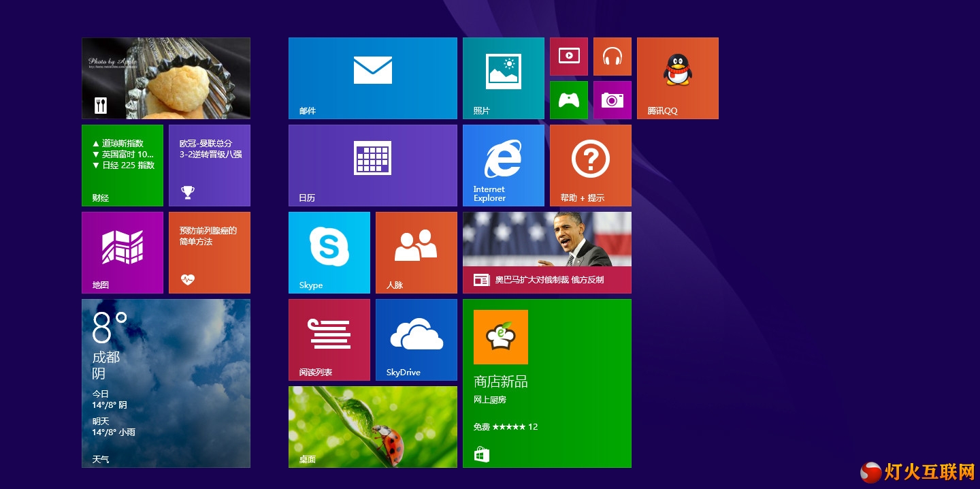This screenshot has width=980, height=489.
Task: Launch the 腾讯QQ penguin tile
Action: coord(678,78)
